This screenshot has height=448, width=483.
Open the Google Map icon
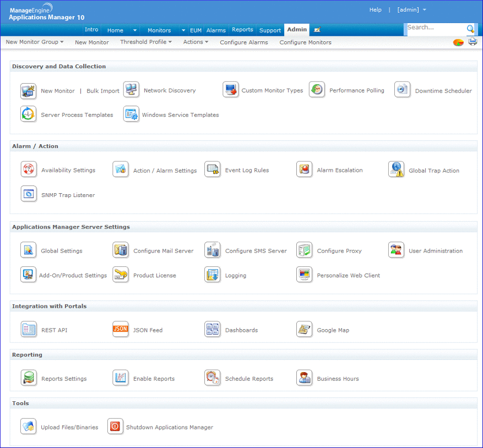[305, 330]
